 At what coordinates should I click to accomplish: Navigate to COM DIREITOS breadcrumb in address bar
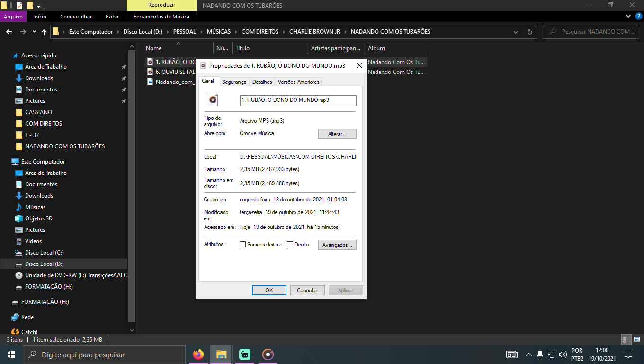(x=260, y=32)
